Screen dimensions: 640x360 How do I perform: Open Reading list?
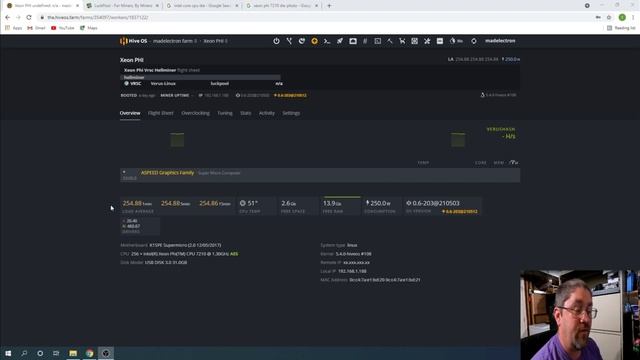click(x=621, y=28)
